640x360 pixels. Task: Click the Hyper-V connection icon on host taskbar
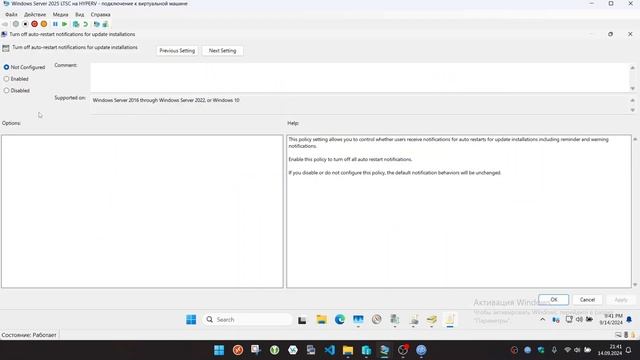[384, 350]
